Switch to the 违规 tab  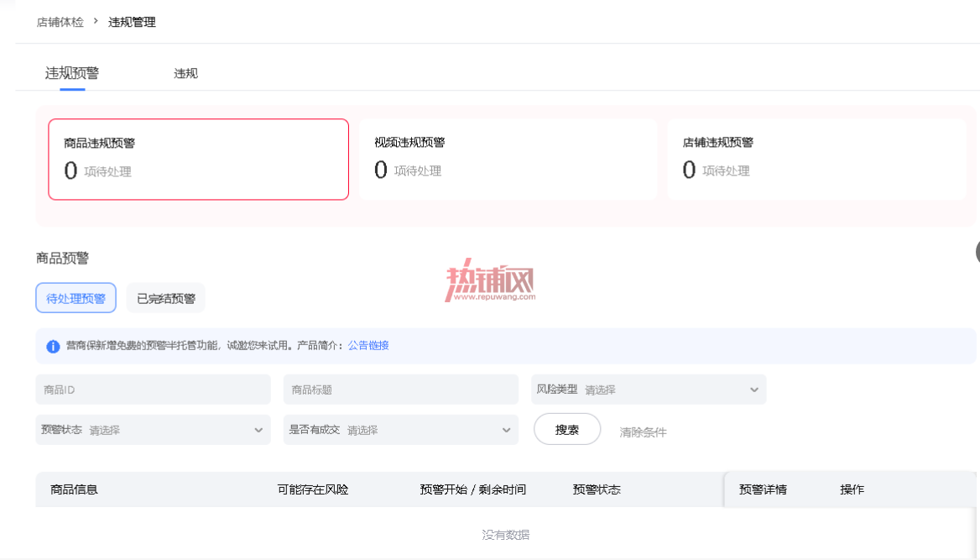(185, 73)
